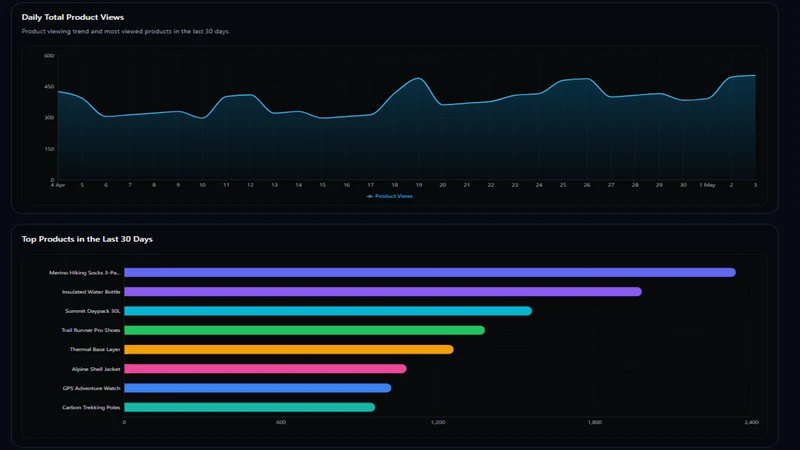Click the Alpine Shell Jacket pink bar
Image resolution: width=800 pixels, height=450 pixels.
pos(265,368)
